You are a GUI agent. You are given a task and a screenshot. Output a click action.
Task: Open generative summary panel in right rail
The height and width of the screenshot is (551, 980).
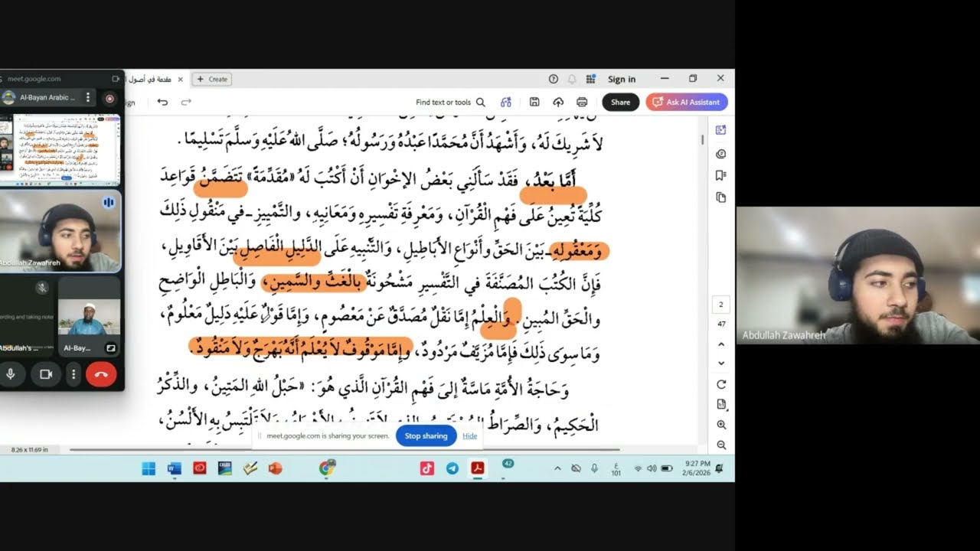coord(720,130)
